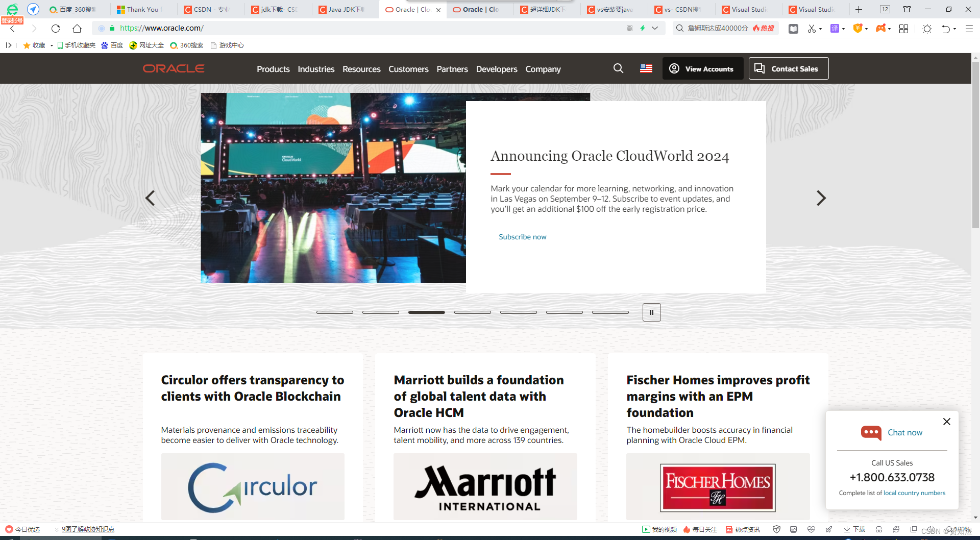Screen dimensions: 980x540
Task: Close the Chat now popup
Action: point(947,422)
